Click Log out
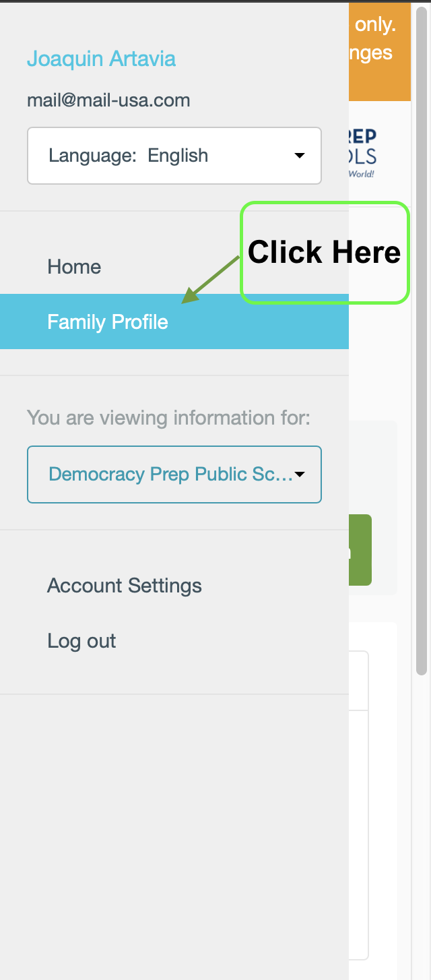Viewport: 431px width, 980px height. tap(81, 641)
